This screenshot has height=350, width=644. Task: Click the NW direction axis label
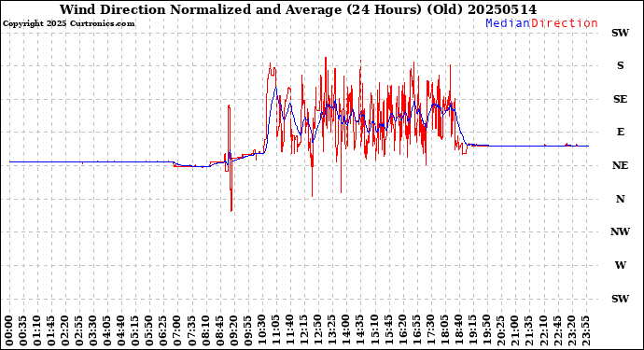pos(620,232)
